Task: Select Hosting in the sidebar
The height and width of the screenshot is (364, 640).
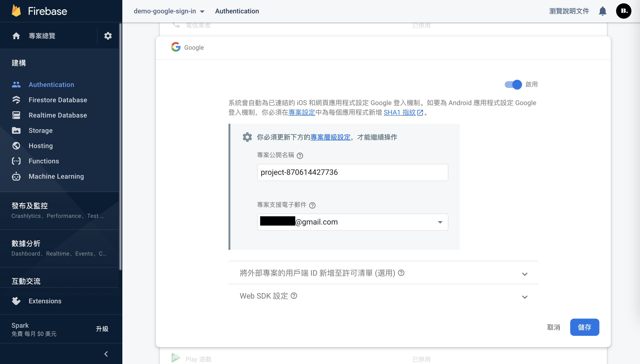Action: pyautogui.click(x=41, y=146)
